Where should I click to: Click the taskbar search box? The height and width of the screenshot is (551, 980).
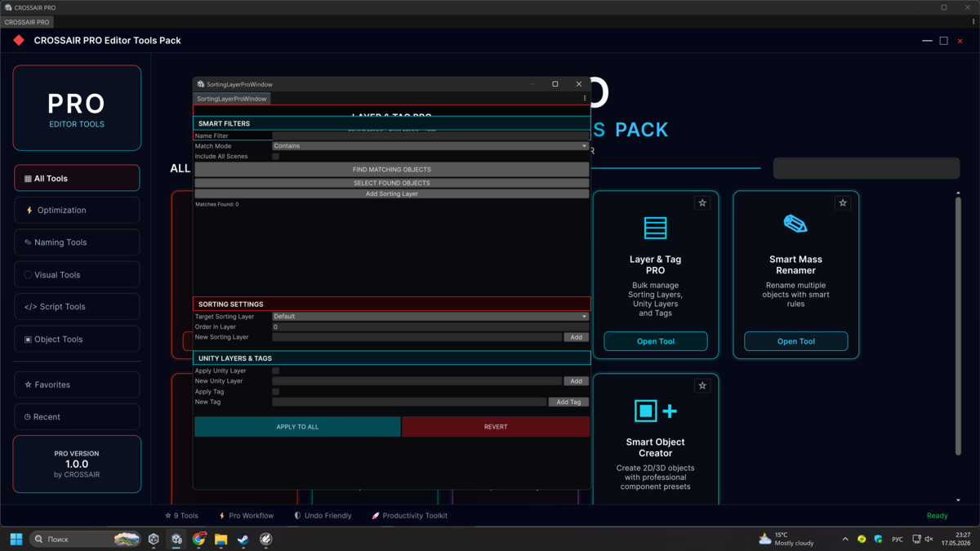pos(85,539)
